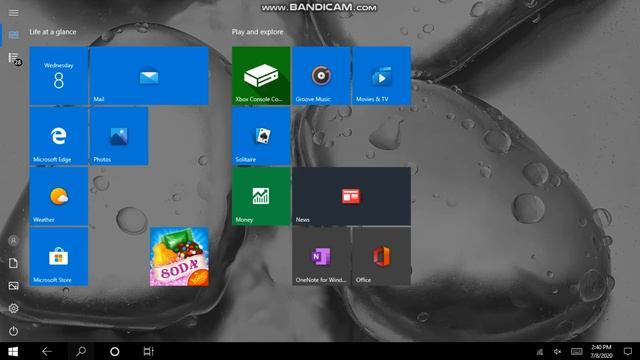
Task: Click the 'Play and explore' group header
Action: point(258,32)
